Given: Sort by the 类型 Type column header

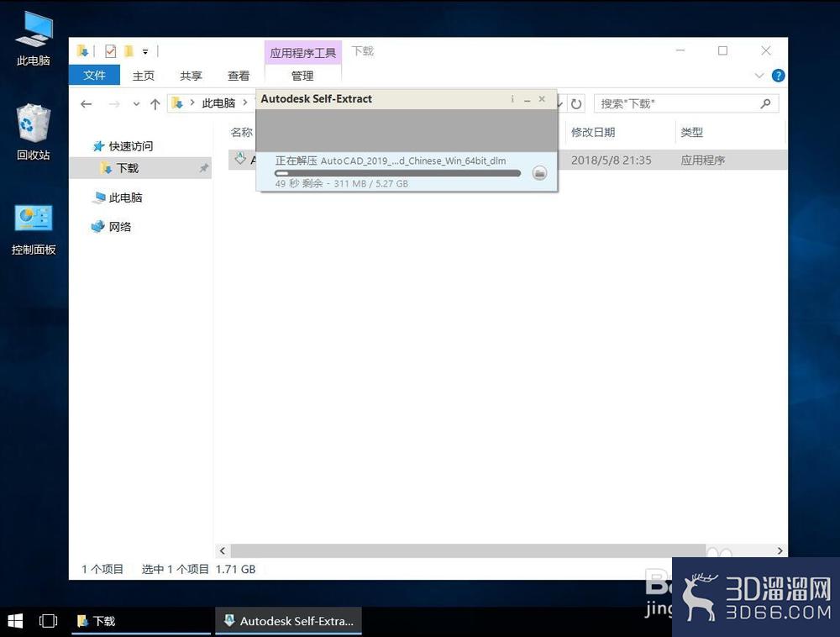Looking at the screenshot, I should pyautogui.click(x=691, y=132).
